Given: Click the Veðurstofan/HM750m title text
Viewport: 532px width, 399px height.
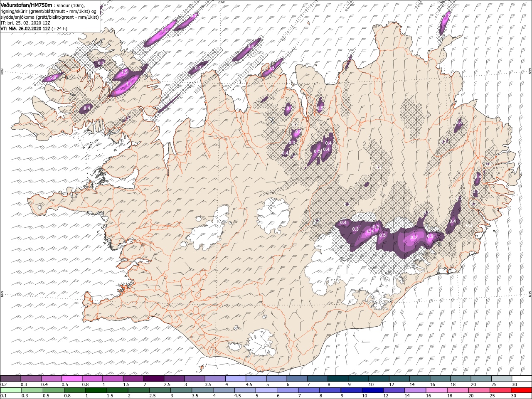Looking at the screenshot, I should coord(26,5).
